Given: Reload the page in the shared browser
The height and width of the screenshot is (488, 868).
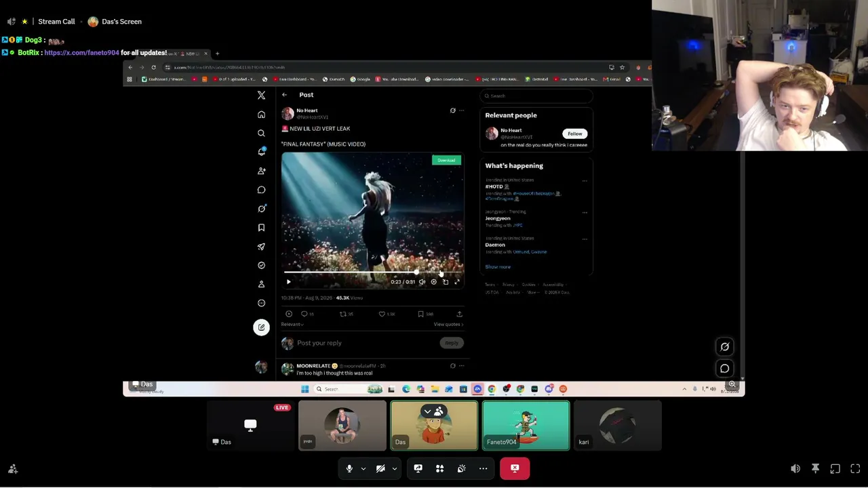Looking at the screenshot, I should point(153,67).
